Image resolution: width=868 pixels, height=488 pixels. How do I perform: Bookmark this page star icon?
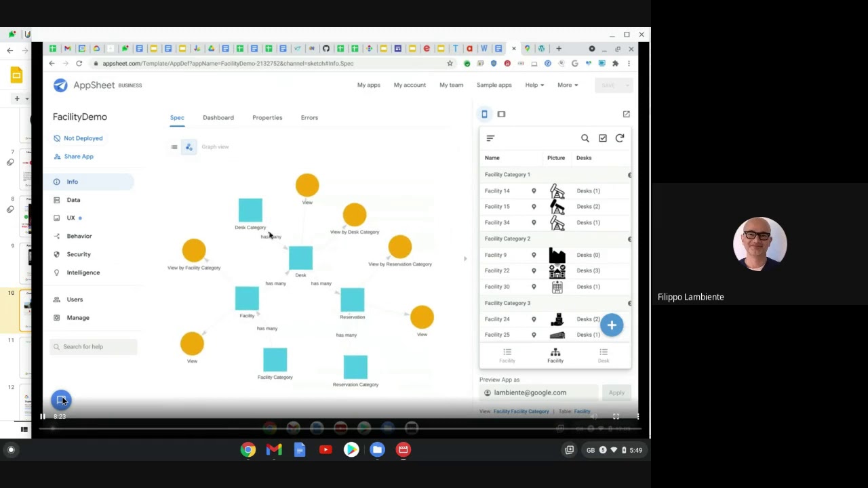pos(450,64)
